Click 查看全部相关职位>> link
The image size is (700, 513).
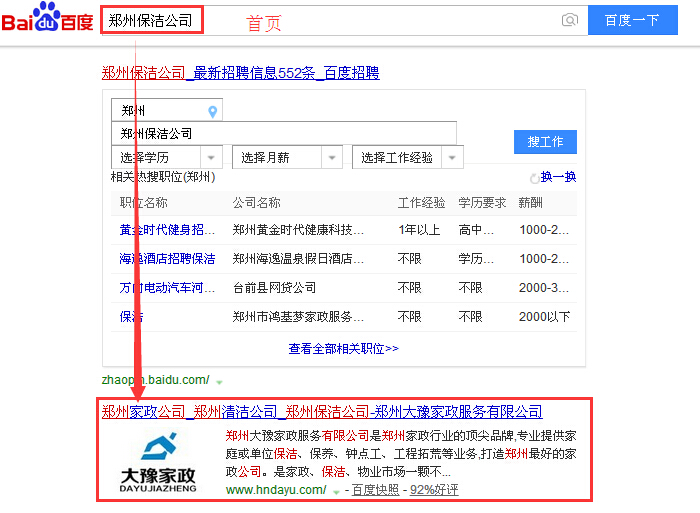(x=343, y=349)
